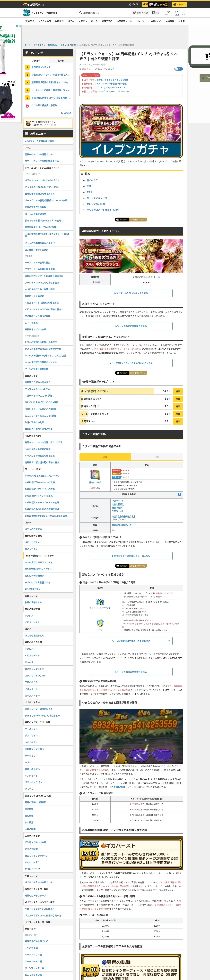Click もっとみる in the ranking box
This screenshot has width=210, height=980.
(x=66, y=113)
